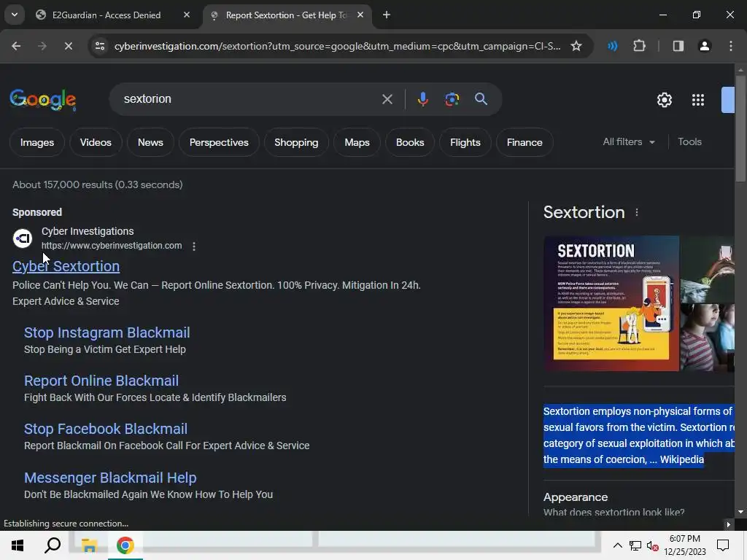The width and height of the screenshot is (747, 560).
Task: Click the horizontal scroll right arrow
Action: [728, 525]
